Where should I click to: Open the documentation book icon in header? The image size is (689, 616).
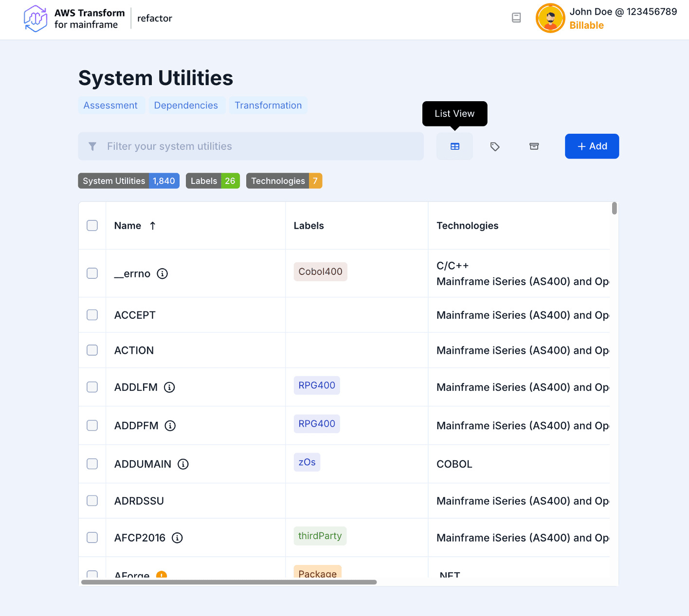[x=516, y=18]
